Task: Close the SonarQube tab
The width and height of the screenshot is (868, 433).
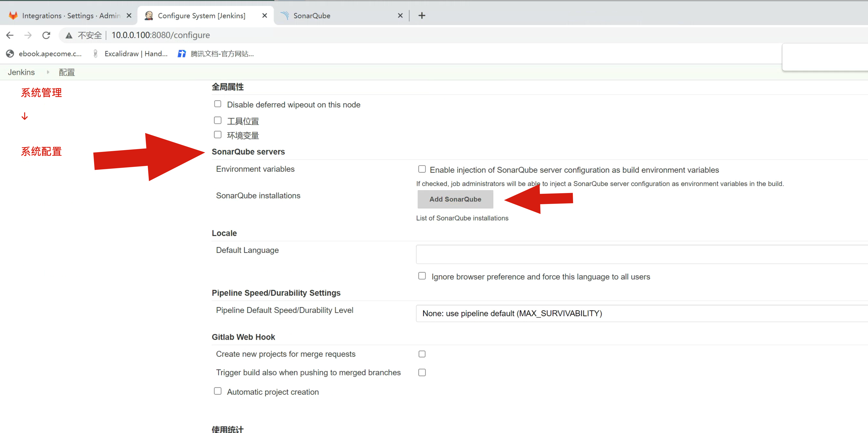Action: (400, 16)
